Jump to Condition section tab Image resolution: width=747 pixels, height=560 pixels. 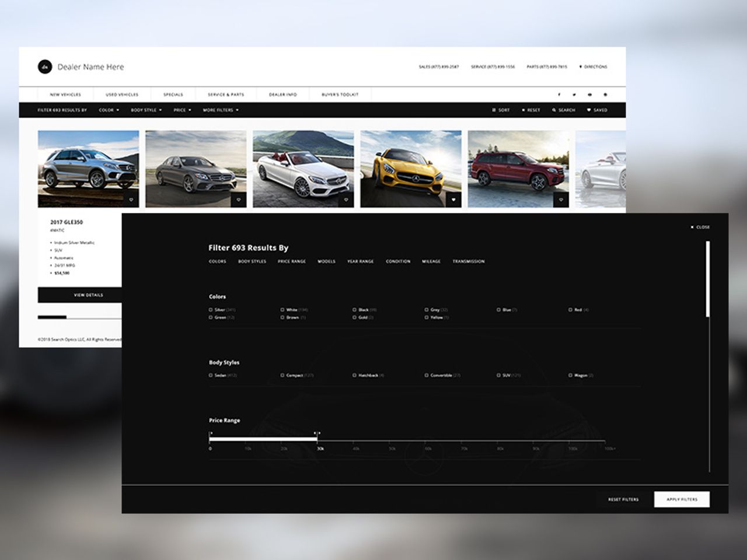[x=398, y=261]
